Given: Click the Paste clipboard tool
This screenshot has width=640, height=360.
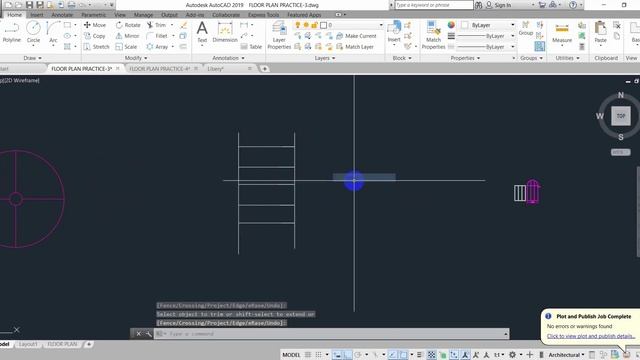Looking at the screenshot, I should (x=600, y=32).
